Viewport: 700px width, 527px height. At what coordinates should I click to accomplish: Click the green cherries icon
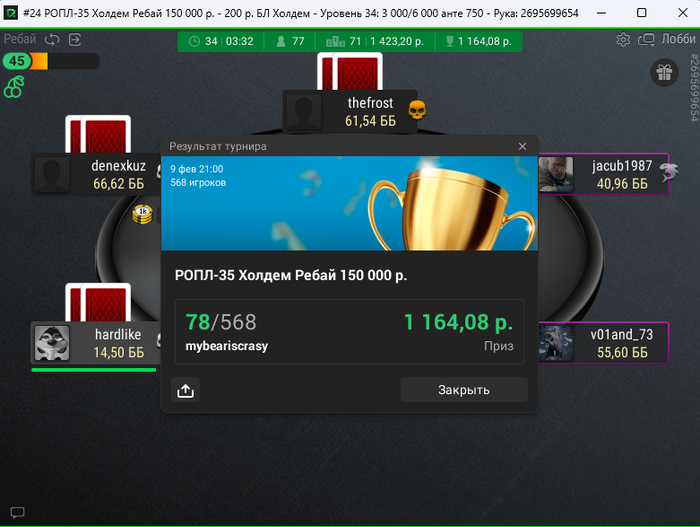coord(14,87)
